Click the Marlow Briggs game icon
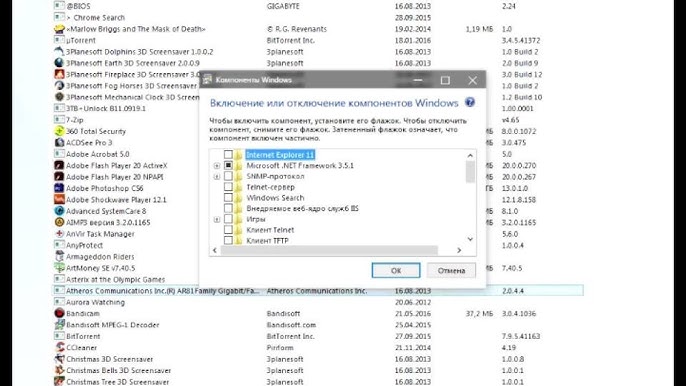This screenshot has width=686, height=386. 59,29
